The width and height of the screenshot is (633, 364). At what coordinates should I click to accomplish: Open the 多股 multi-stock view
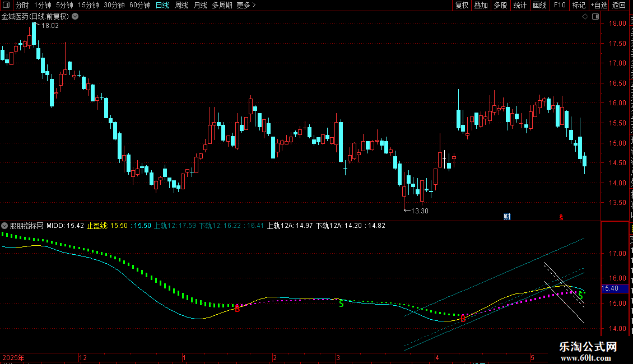pos(500,5)
